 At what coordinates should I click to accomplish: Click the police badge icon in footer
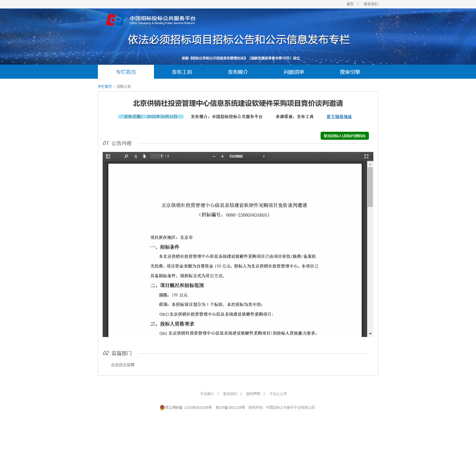tap(162, 407)
